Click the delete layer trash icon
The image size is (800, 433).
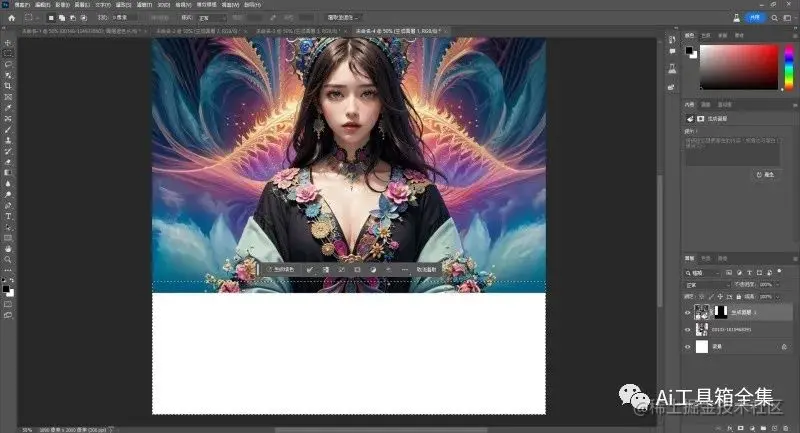786,428
